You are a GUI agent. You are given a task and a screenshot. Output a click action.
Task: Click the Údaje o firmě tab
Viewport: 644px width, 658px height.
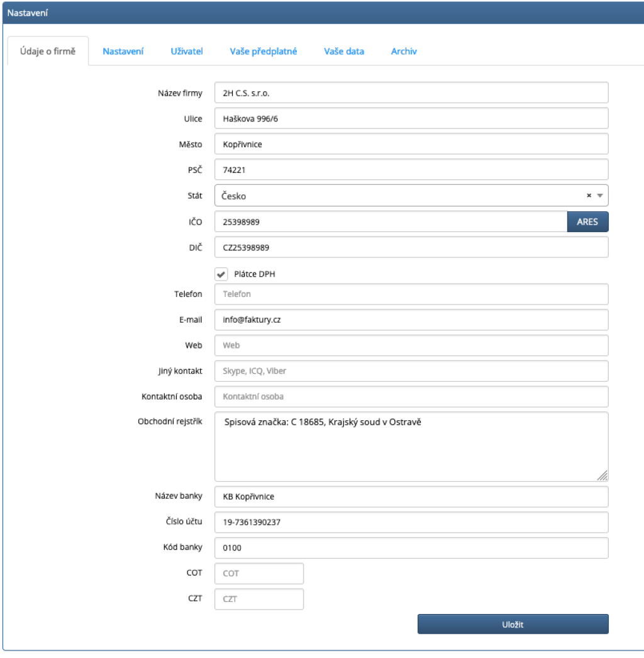(x=47, y=52)
